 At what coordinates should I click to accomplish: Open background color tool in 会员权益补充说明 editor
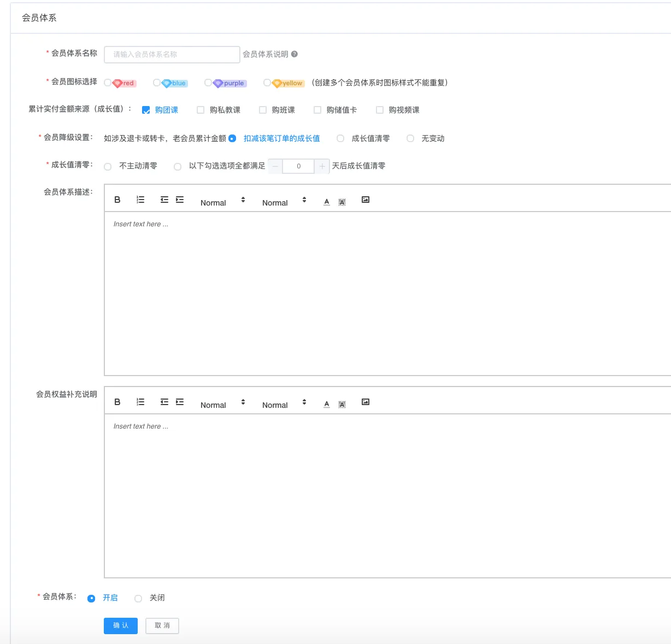pos(342,405)
